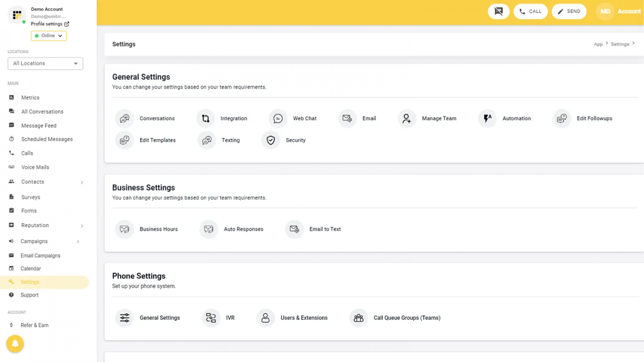Viewport: 644px width, 362px height.
Task: Change status using the Online dropdown
Action: (x=49, y=36)
